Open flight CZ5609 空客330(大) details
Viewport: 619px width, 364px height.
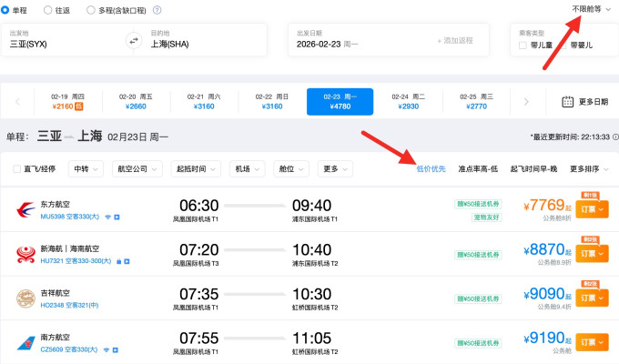(x=68, y=349)
